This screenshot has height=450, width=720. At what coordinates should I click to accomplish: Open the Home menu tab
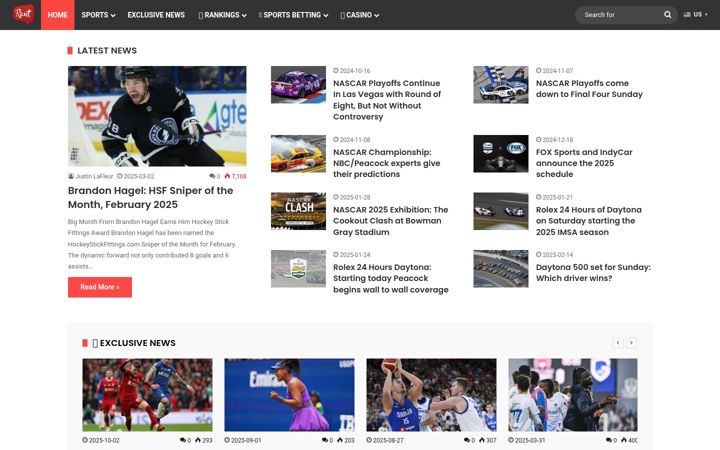point(57,15)
